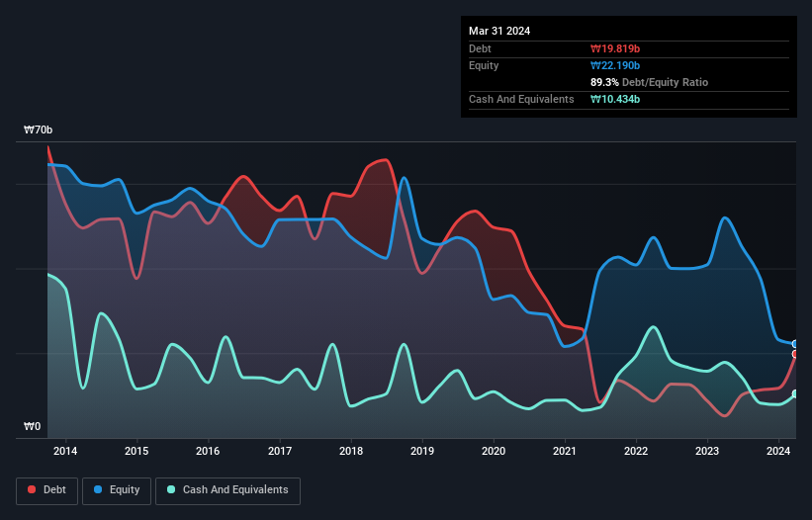Click the ₩70b y-axis label
Screen dimensions: 812x520
pos(39,130)
